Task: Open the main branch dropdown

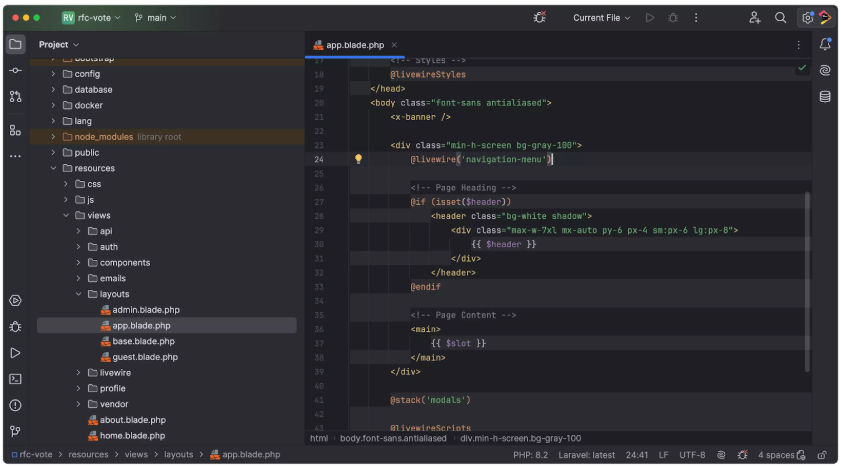Action: click(x=155, y=18)
